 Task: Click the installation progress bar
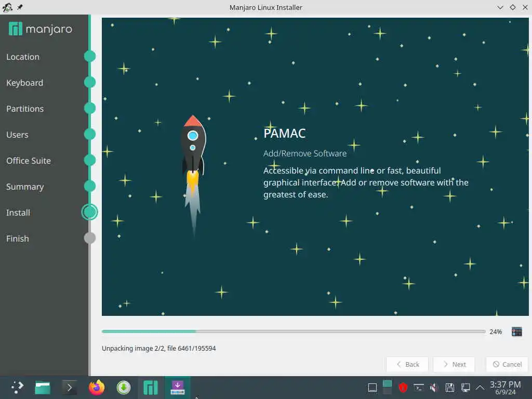294,331
